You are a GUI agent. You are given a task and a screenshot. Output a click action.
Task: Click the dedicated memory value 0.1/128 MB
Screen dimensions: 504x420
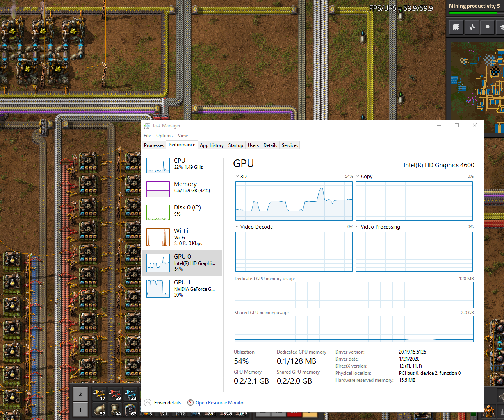click(296, 361)
